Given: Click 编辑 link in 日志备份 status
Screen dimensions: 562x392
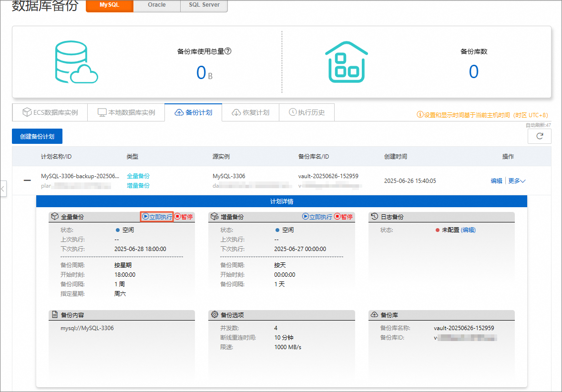Looking at the screenshot, I should click(468, 230).
